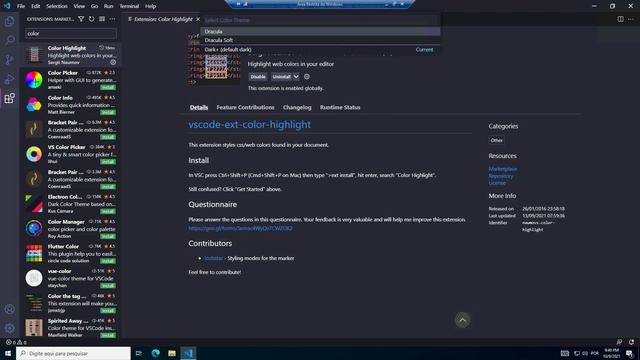Image resolution: width=640 pixels, height=360 pixels.
Task: Refresh the extensions list
Action: [91, 19]
